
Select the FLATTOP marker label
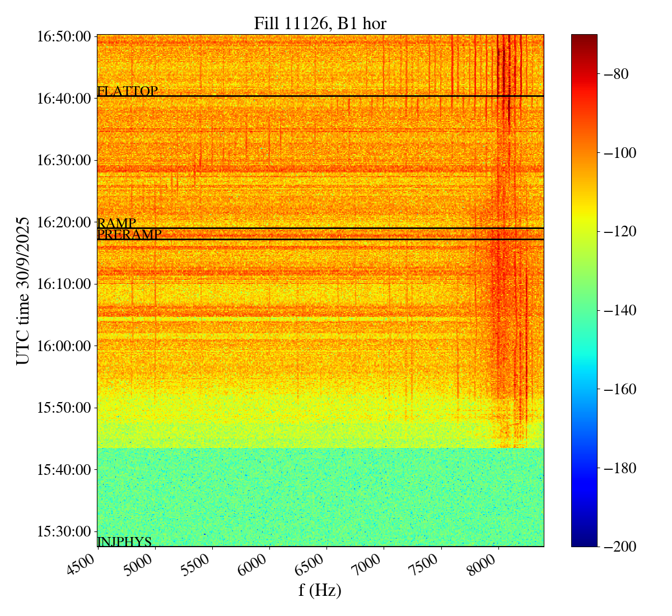127,91
